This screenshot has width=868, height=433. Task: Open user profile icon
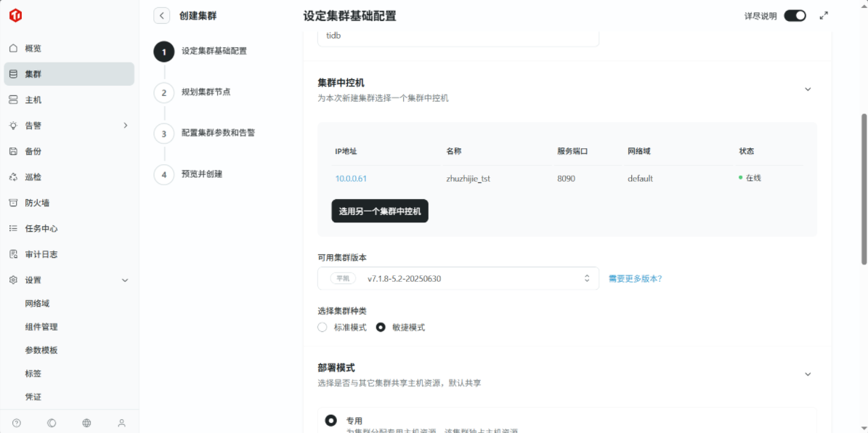click(121, 423)
